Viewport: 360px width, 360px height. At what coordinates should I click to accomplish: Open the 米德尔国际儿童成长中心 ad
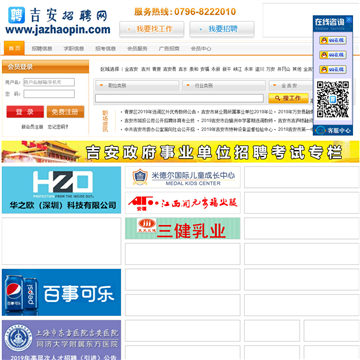point(183,178)
